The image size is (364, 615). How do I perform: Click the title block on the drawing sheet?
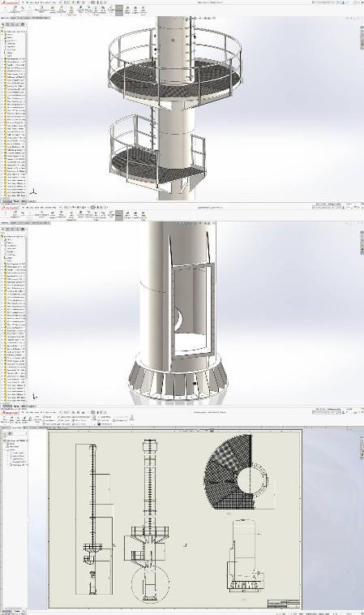284,603
